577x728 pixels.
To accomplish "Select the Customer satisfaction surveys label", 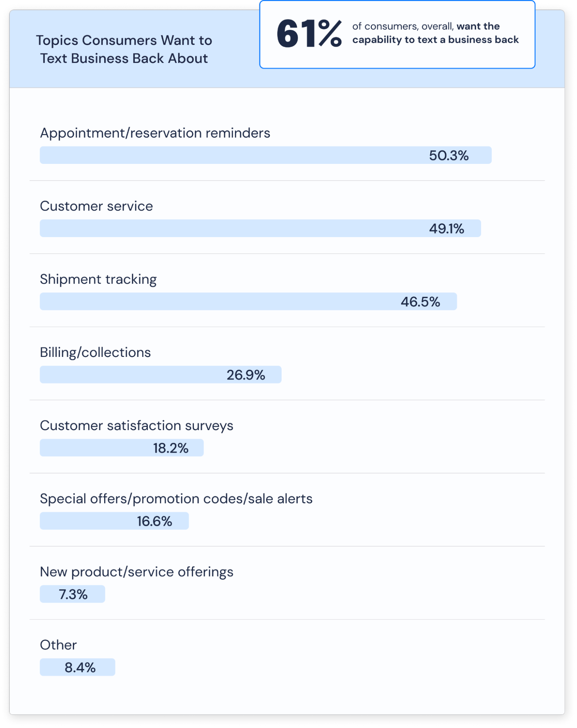I will 136,426.
